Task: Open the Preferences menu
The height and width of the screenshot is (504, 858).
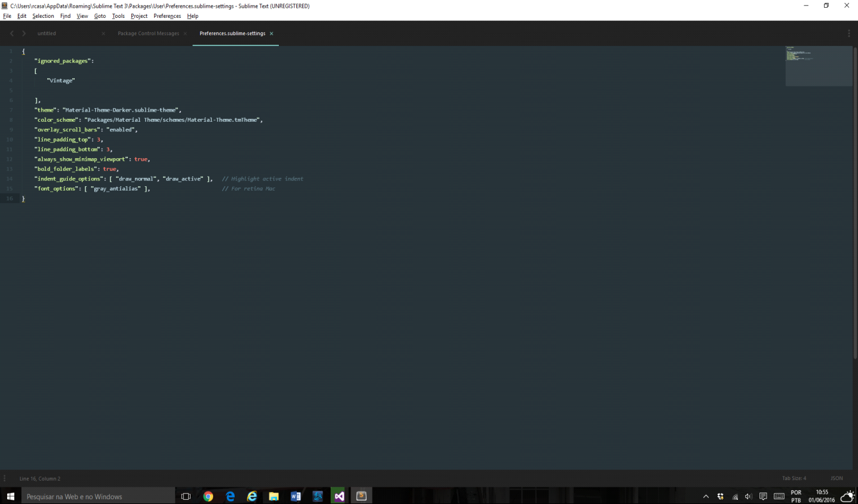Action: click(167, 16)
